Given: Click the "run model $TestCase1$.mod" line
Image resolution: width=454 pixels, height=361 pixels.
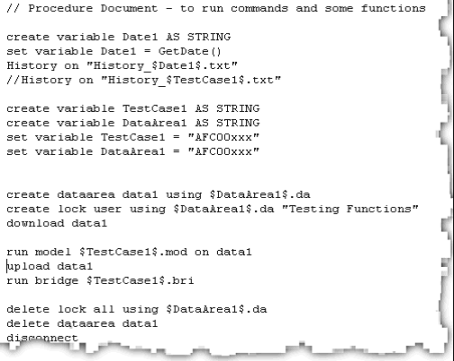Looking at the screenshot, I should click(129, 252).
